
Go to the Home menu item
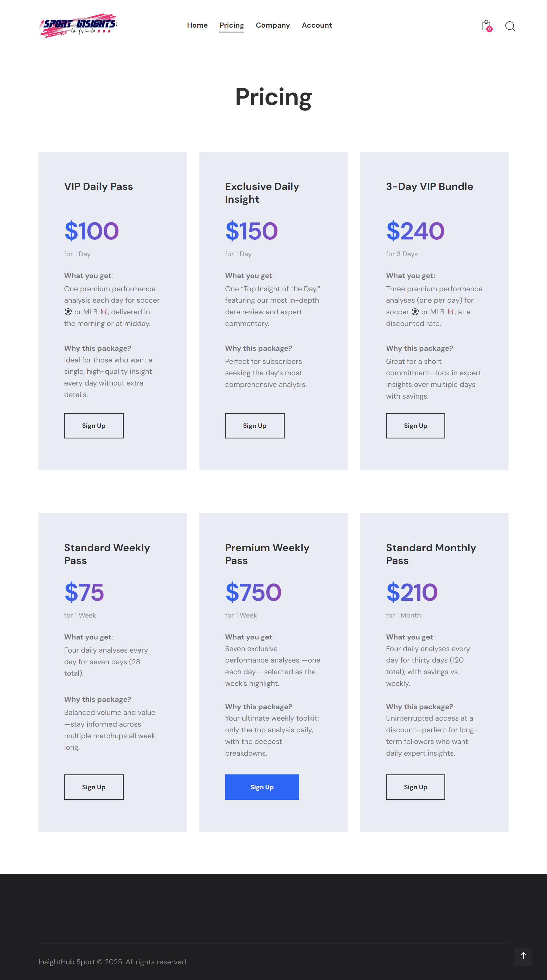197,25
